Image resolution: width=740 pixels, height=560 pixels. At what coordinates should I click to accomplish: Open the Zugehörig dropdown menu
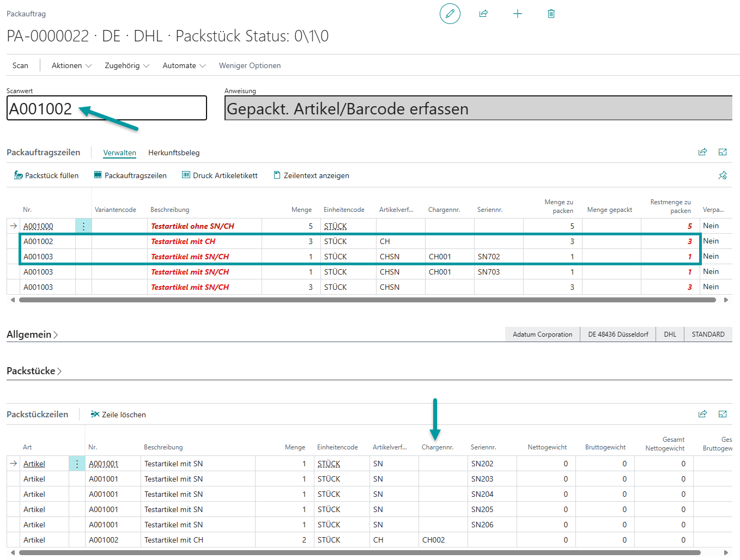(x=126, y=65)
